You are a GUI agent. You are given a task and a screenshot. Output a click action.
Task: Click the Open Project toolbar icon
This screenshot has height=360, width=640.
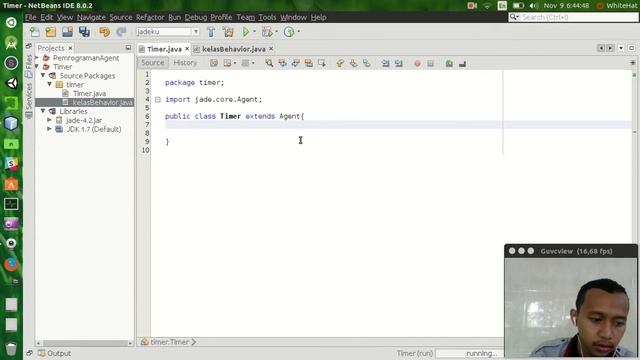coord(67,32)
